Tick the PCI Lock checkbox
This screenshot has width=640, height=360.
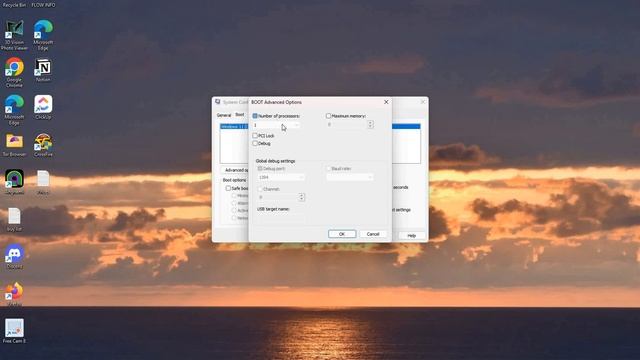[255, 136]
